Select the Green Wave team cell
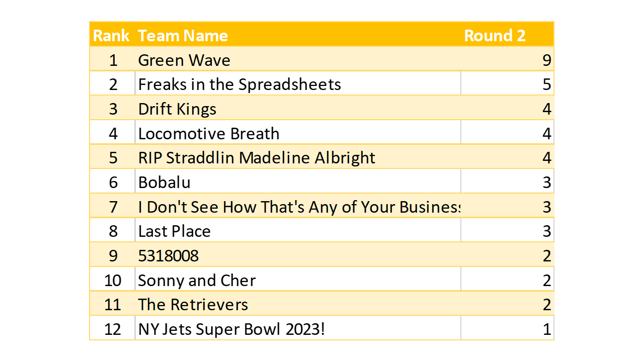The image size is (644, 362). 184,60
